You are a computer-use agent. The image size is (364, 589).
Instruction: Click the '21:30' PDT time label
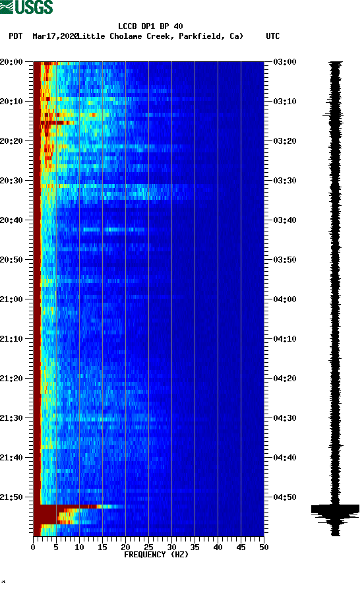pos(11,418)
